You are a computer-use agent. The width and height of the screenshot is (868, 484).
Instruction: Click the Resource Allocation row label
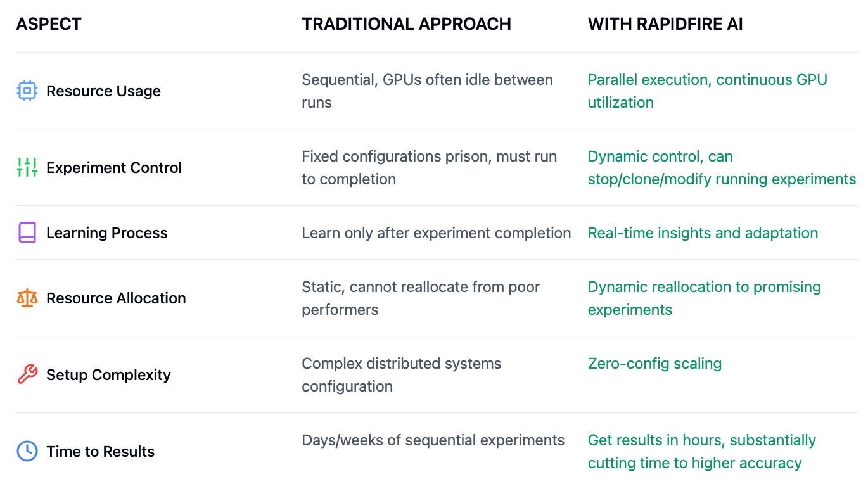(x=116, y=298)
